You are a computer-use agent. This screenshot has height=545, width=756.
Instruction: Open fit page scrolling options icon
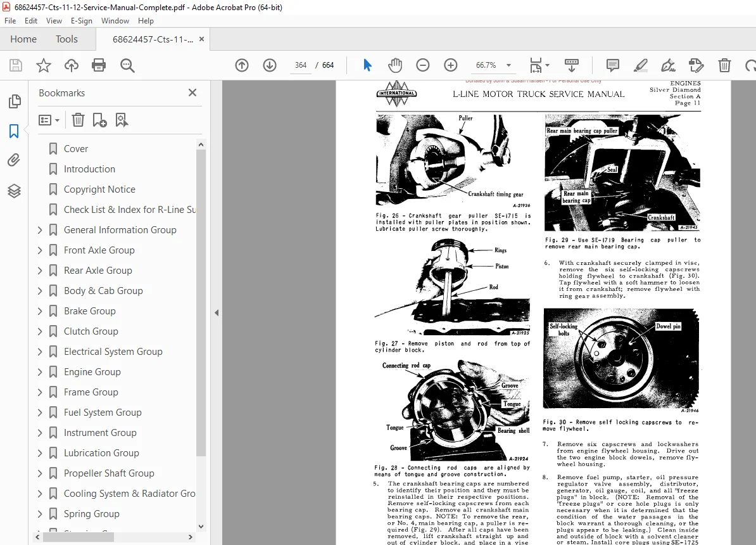(x=539, y=65)
